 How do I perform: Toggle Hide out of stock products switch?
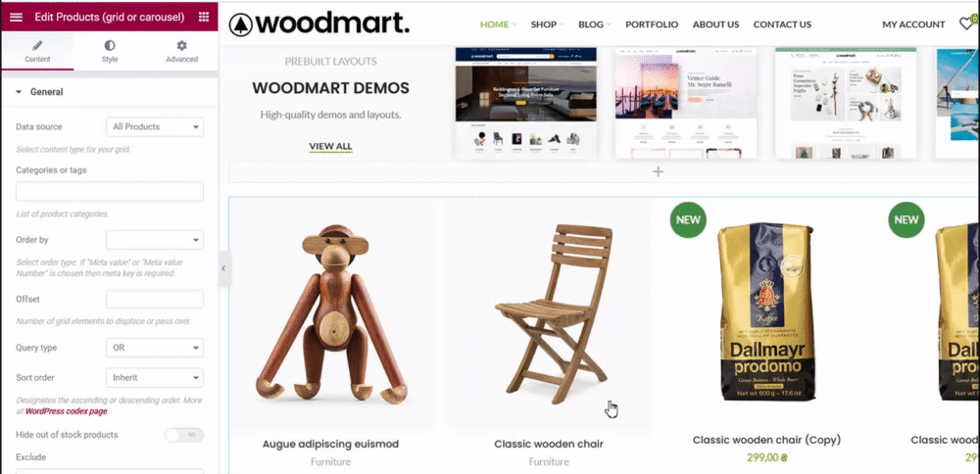click(x=184, y=435)
